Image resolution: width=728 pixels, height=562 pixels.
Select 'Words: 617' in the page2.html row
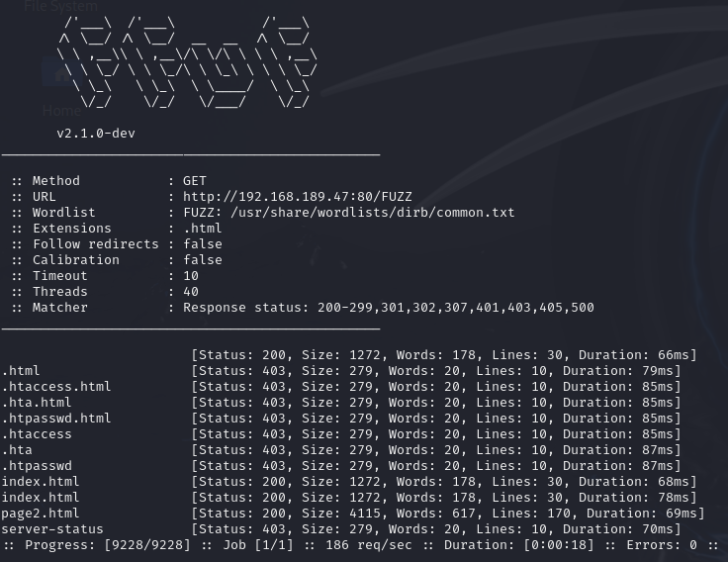pos(435,514)
